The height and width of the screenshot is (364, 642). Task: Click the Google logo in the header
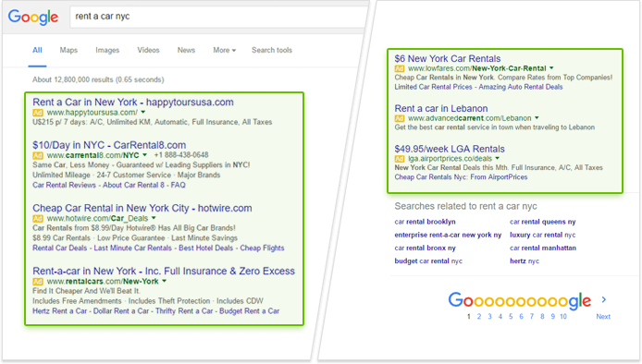pyautogui.click(x=33, y=17)
